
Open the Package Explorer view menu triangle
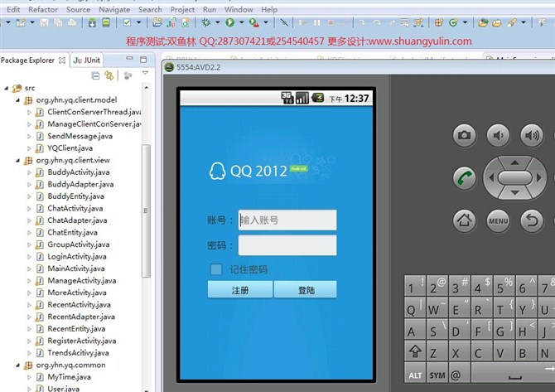[x=145, y=73]
